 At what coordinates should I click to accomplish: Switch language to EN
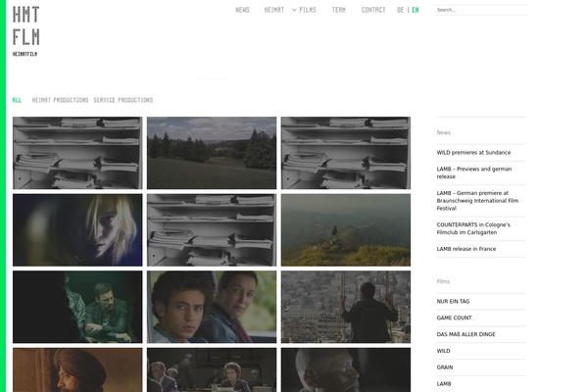(x=416, y=10)
